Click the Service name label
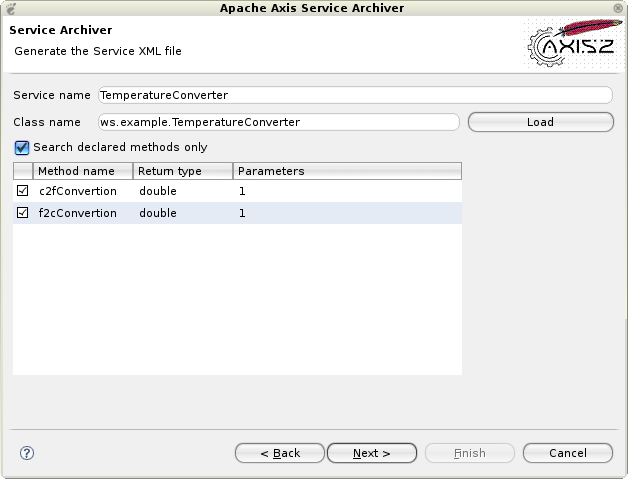 coord(52,95)
